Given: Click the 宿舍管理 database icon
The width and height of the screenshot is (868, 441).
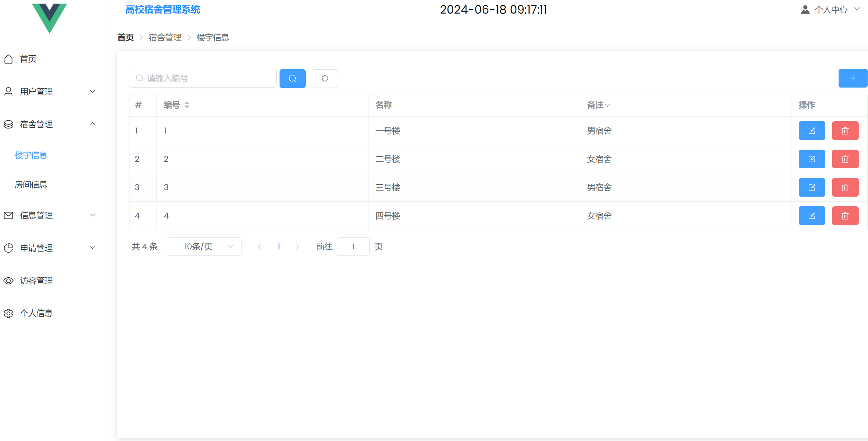Looking at the screenshot, I should point(9,124).
